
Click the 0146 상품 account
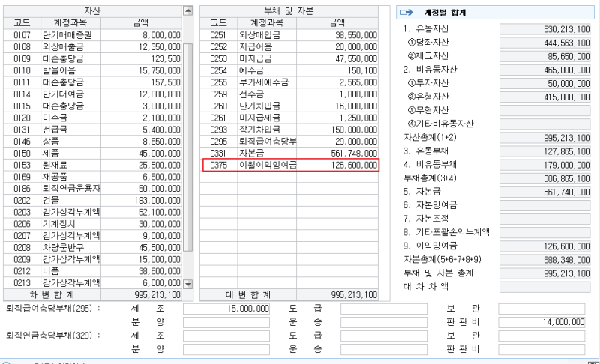click(x=92, y=142)
